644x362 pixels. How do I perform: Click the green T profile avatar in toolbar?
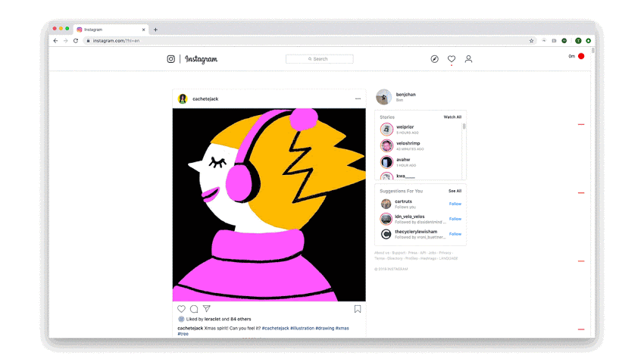point(578,41)
